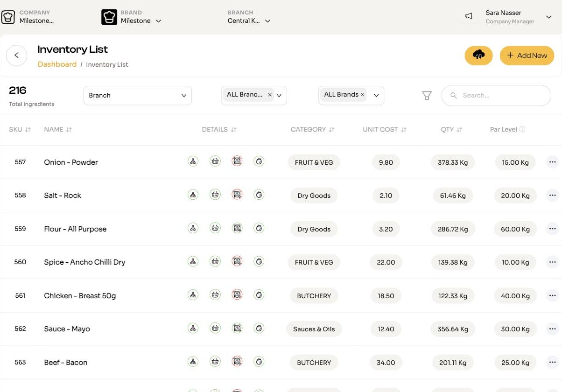The height and width of the screenshot is (392, 562).
Task: Click basket icon in Beef - Bacon row
Action: 215,362
